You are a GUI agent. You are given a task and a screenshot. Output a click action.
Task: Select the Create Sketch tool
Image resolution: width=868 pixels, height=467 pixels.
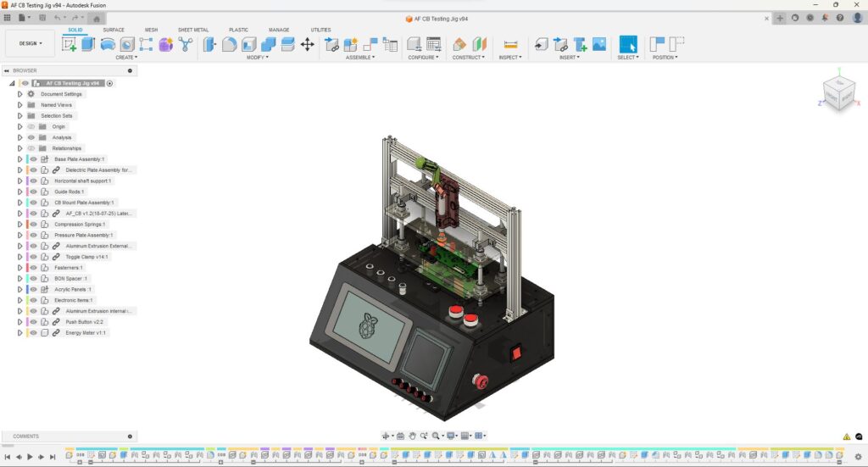point(70,44)
